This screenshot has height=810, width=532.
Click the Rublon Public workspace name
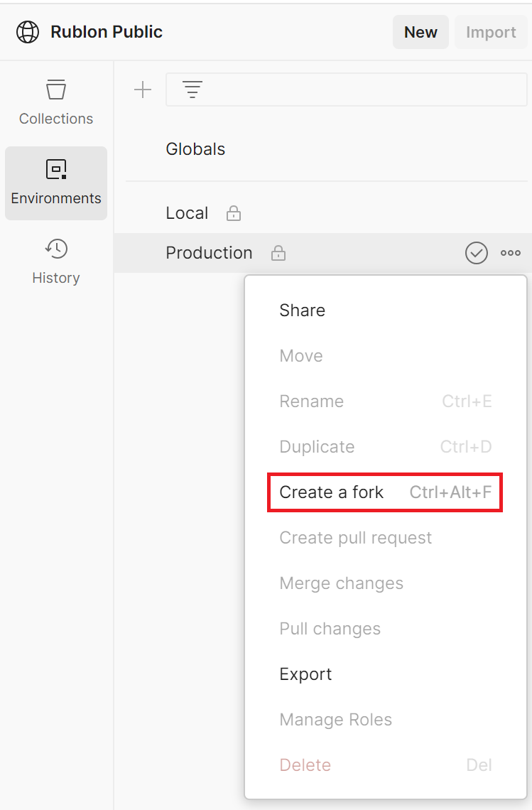coord(107,32)
